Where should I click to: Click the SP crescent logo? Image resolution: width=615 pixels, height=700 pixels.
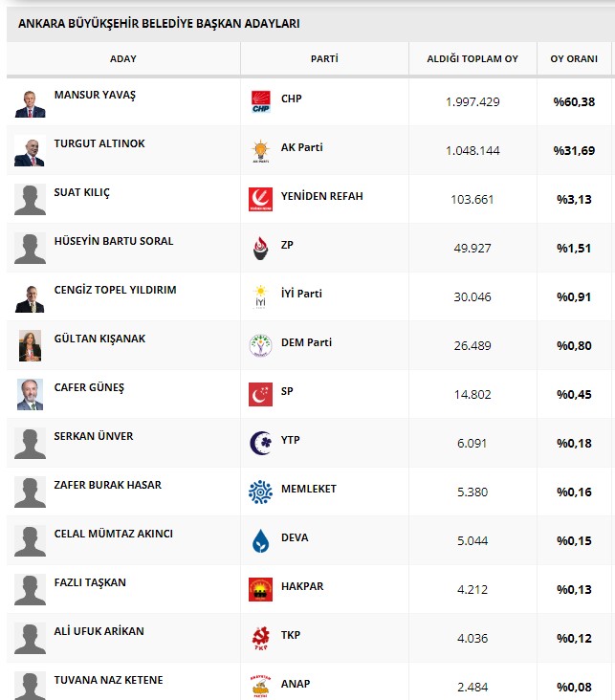coord(260,394)
